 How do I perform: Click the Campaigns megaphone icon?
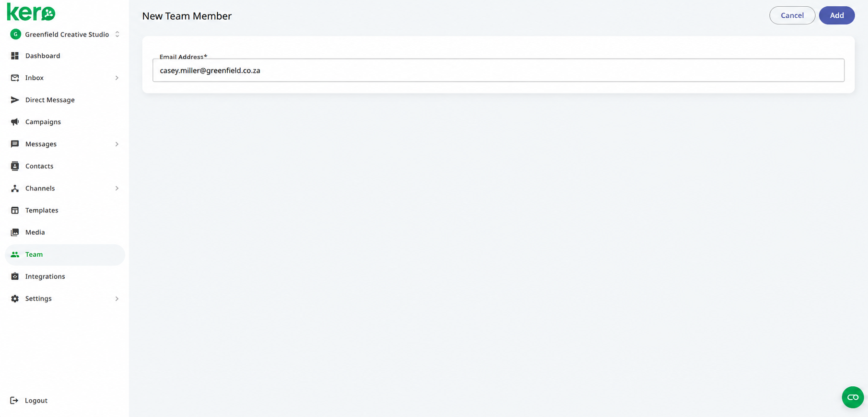tap(15, 122)
